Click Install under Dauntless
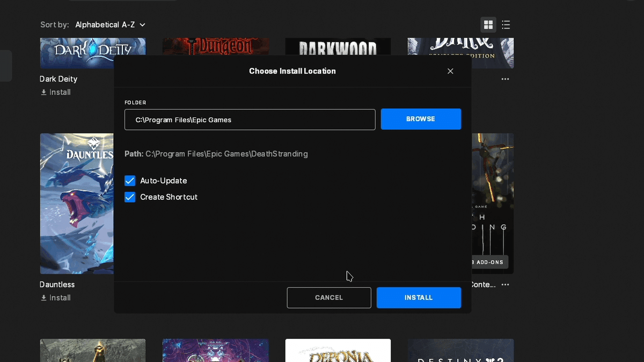Image resolution: width=644 pixels, height=362 pixels. (56, 298)
